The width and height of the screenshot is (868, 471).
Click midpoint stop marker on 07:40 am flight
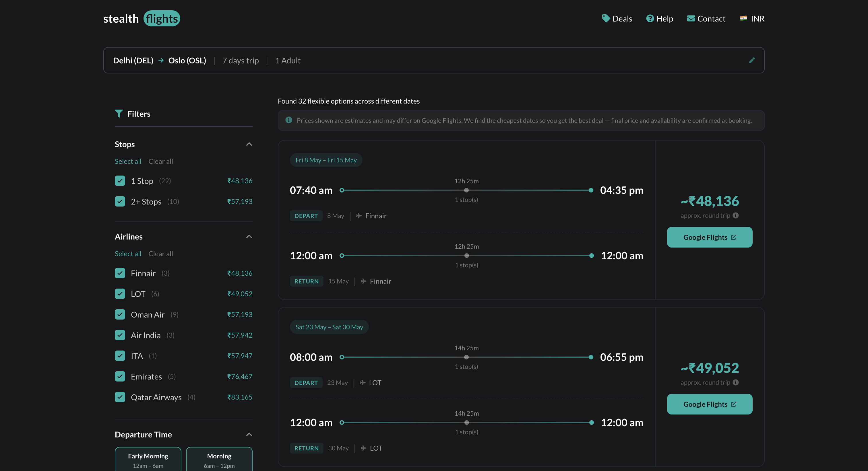[x=466, y=190]
